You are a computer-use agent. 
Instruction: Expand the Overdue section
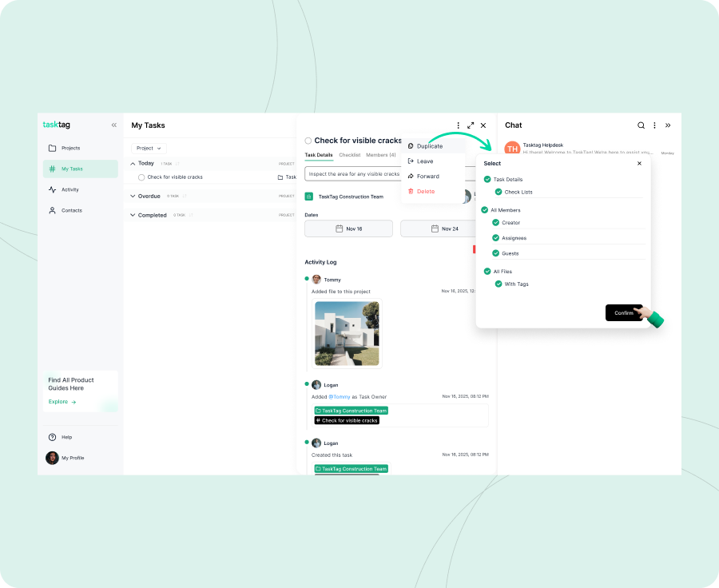tap(133, 196)
